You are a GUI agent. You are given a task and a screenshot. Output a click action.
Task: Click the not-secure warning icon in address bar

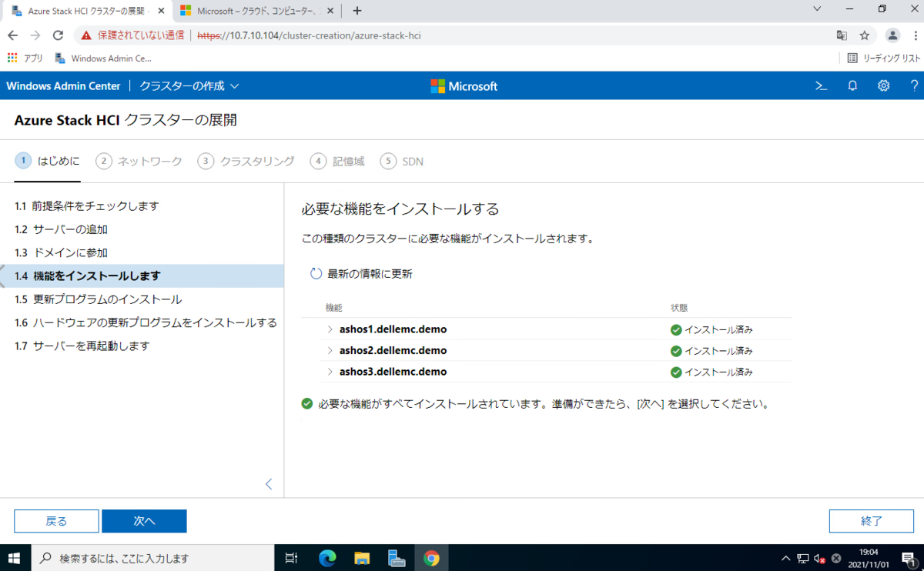click(x=85, y=35)
